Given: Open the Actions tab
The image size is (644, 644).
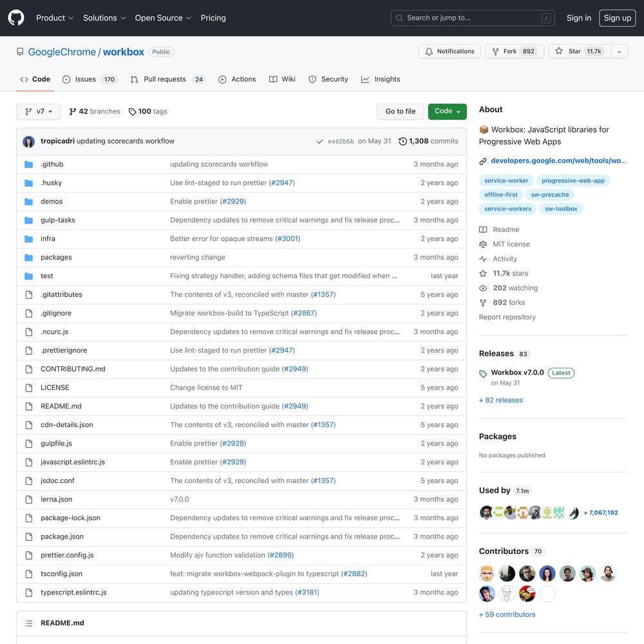Looking at the screenshot, I should [237, 79].
